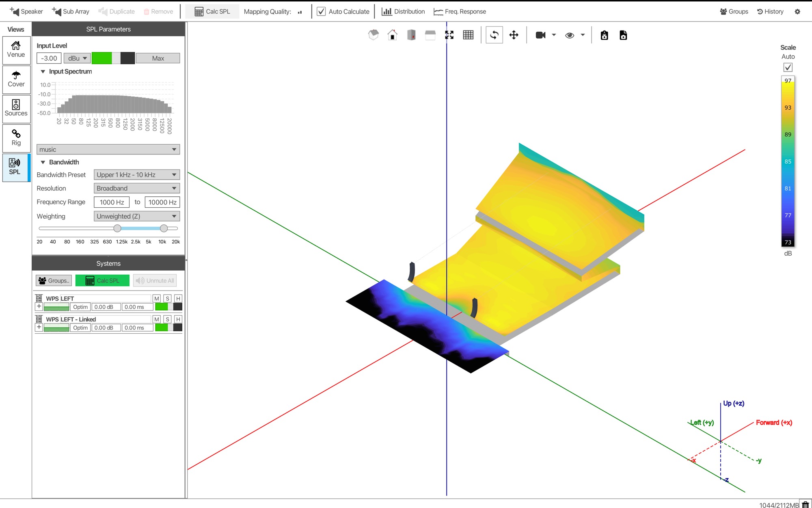Solo the WPS LEFT system
This screenshot has width=812, height=508.
point(167,298)
